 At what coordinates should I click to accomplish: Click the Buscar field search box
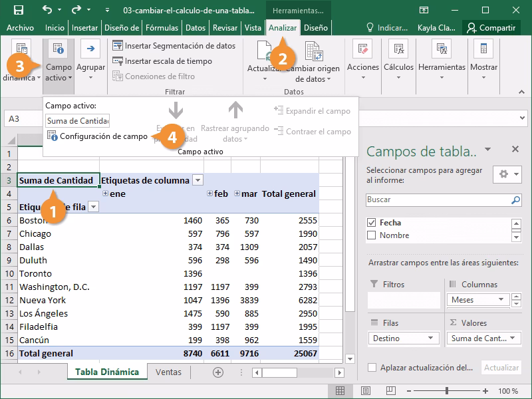pyautogui.click(x=444, y=199)
